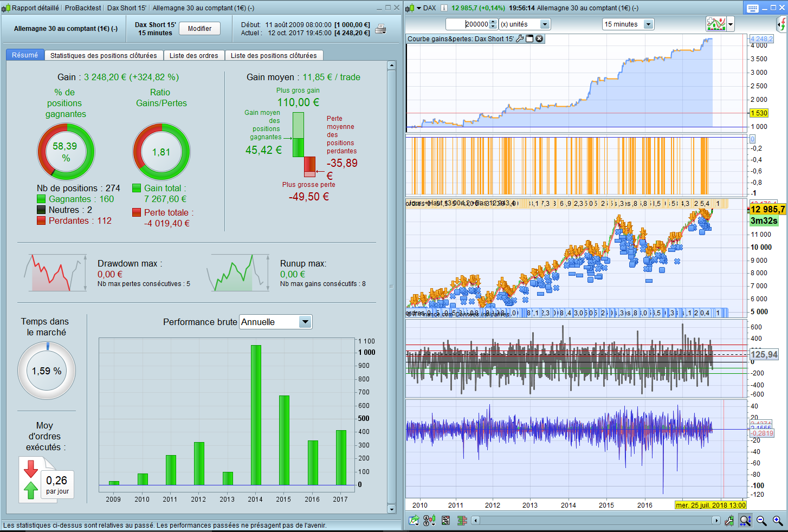Click the red Perte totale legend swatch
788x532 pixels.
(137, 212)
